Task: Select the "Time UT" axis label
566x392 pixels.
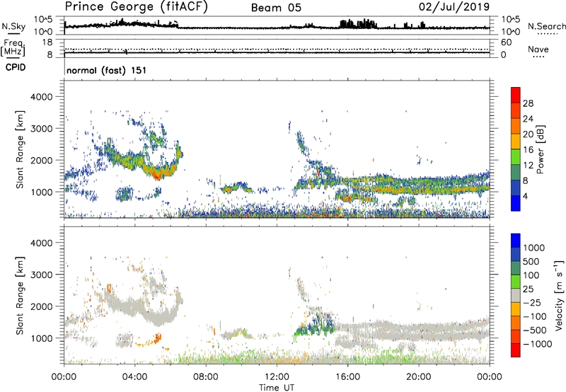Action: click(x=277, y=388)
